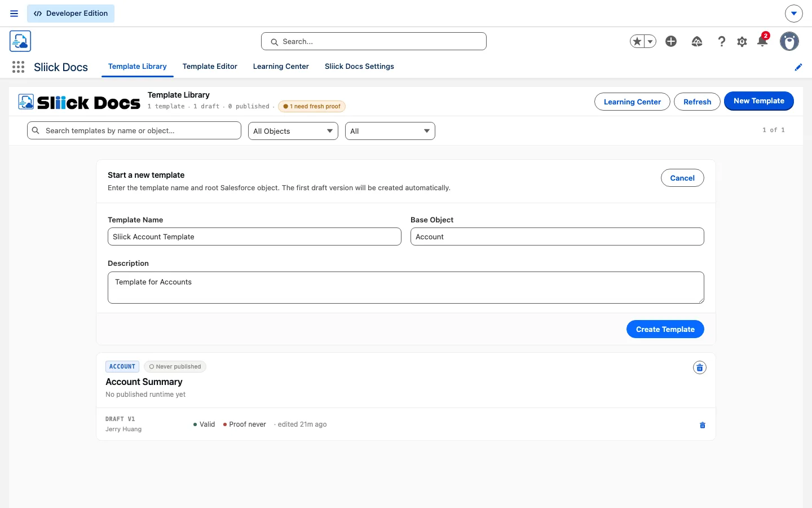Click the 'edited 21m ago' text
Screen dimensions: 812x508
(302, 424)
